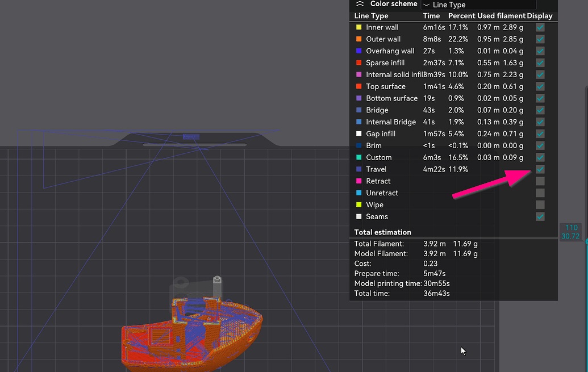
Task: Enable Wipe display checkbox
Action: click(x=540, y=205)
